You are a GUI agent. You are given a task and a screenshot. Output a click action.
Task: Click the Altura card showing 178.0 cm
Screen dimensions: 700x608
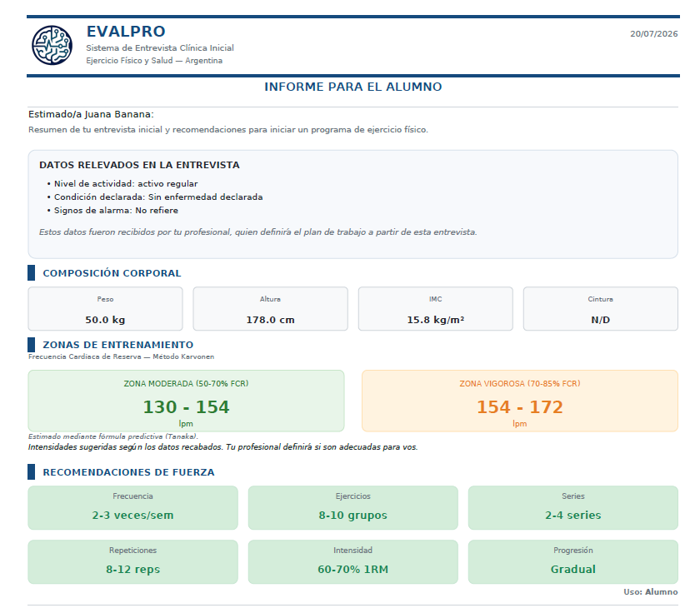(x=271, y=309)
